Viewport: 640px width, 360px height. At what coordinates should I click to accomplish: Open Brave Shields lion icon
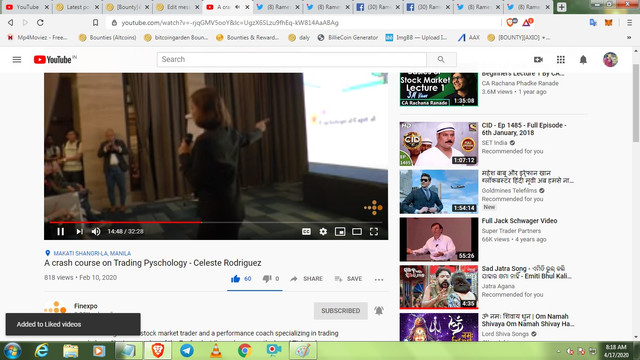point(511,22)
